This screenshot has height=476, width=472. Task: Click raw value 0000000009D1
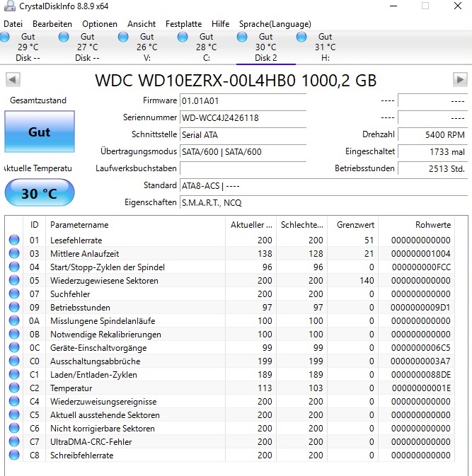click(420, 307)
